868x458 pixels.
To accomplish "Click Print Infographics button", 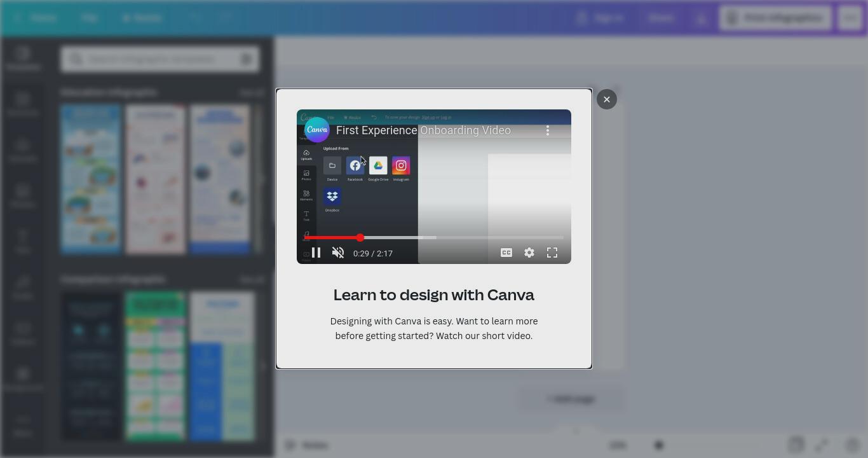I will [x=775, y=18].
